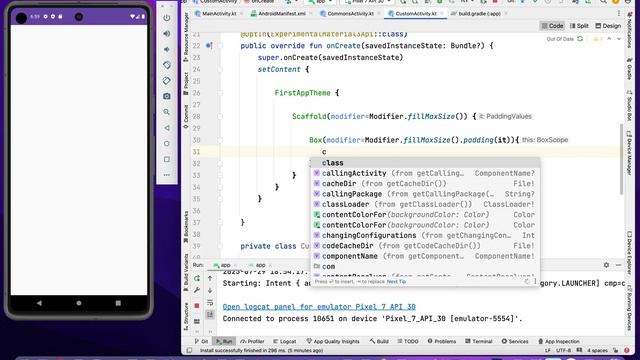Click the sync icon beside Out Of Date
This screenshot has height=360, width=640.
[x=580, y=39]
